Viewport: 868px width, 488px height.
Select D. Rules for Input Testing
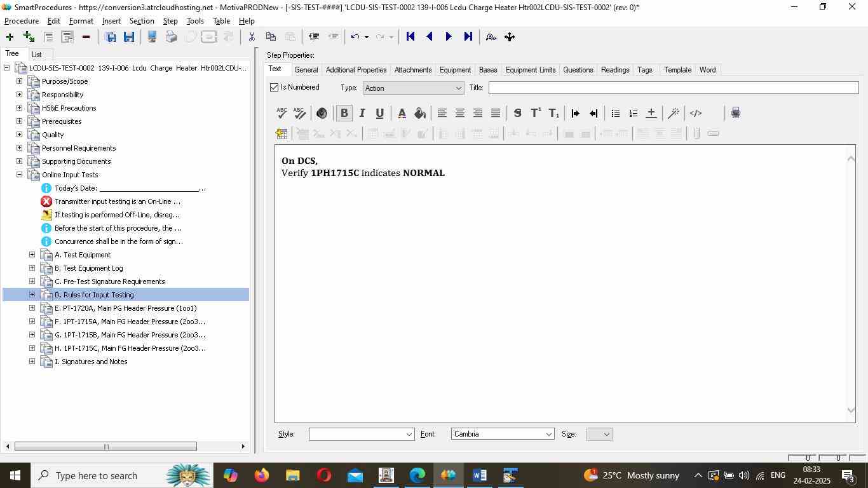(x=94, y=295)
